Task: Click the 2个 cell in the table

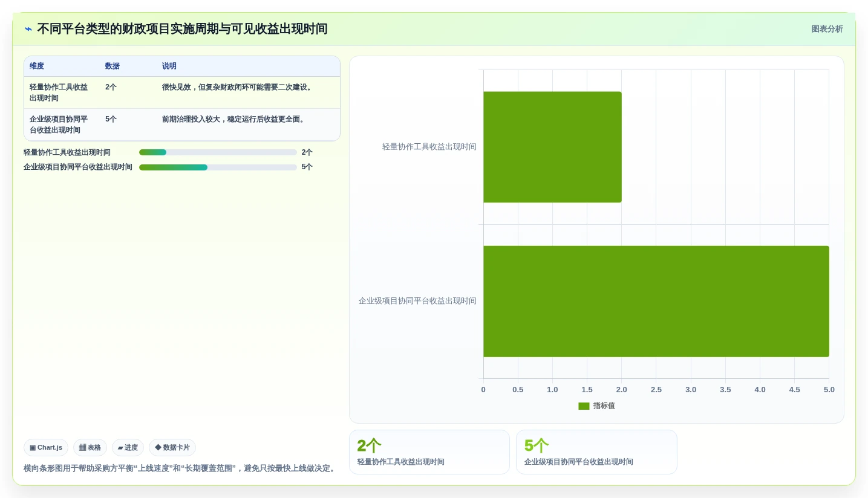Action: [x=111, y=87]
